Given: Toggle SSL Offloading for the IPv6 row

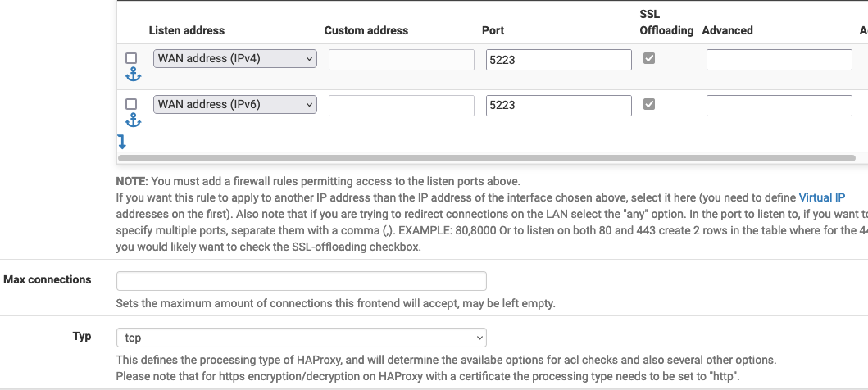Looking at the screenshot, I should 649,105.
